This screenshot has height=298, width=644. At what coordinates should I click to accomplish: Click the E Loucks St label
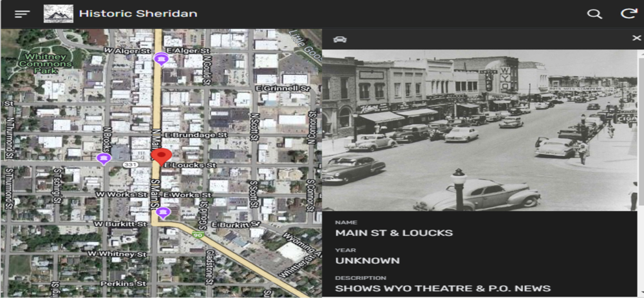click(190, 165)
